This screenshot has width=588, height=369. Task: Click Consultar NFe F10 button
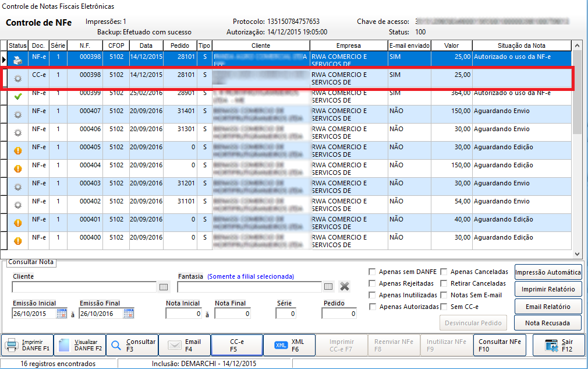point(500,345)
